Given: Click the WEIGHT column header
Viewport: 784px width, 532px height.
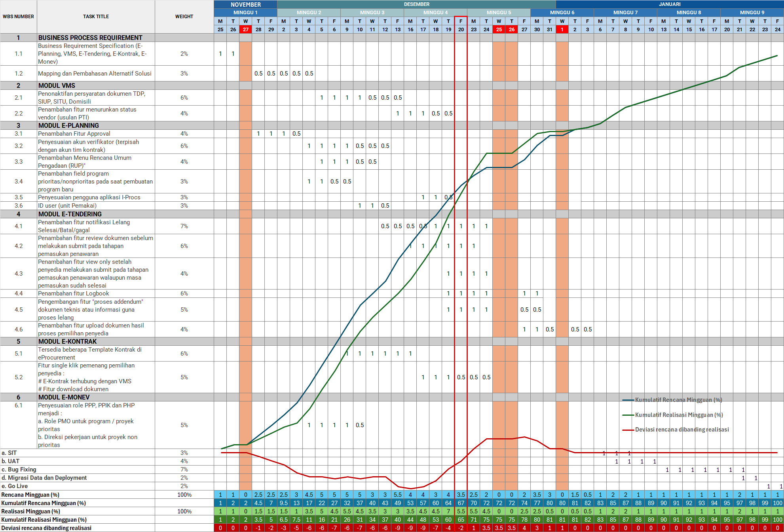Looking at the screenshot, I should tap(184, 17).
